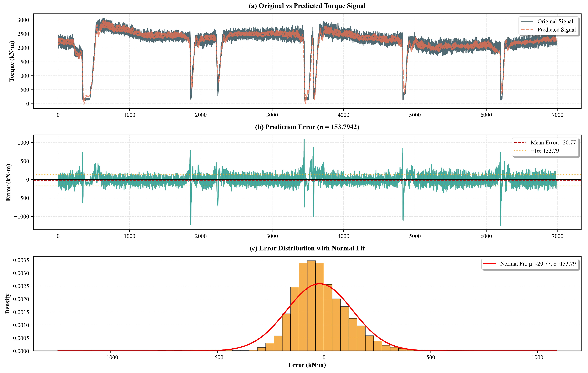Image resolution: width=588 pixels, height=373 pixels.
Task: Click the 3000 tick on torque y-axis
Action: click(23, 20)
